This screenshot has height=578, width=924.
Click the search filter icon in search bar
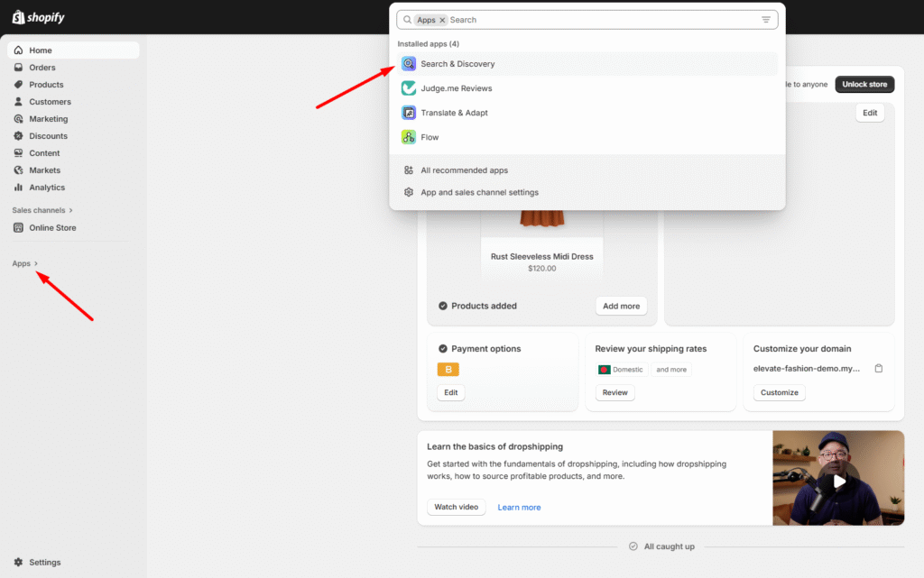click(x=766, y=20)
